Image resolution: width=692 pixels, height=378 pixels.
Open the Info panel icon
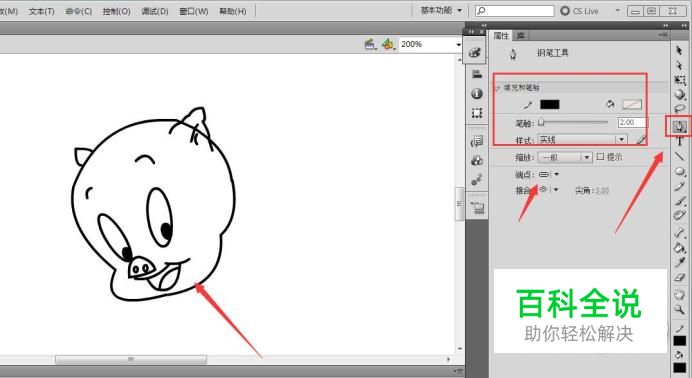[x=477, y=94]
